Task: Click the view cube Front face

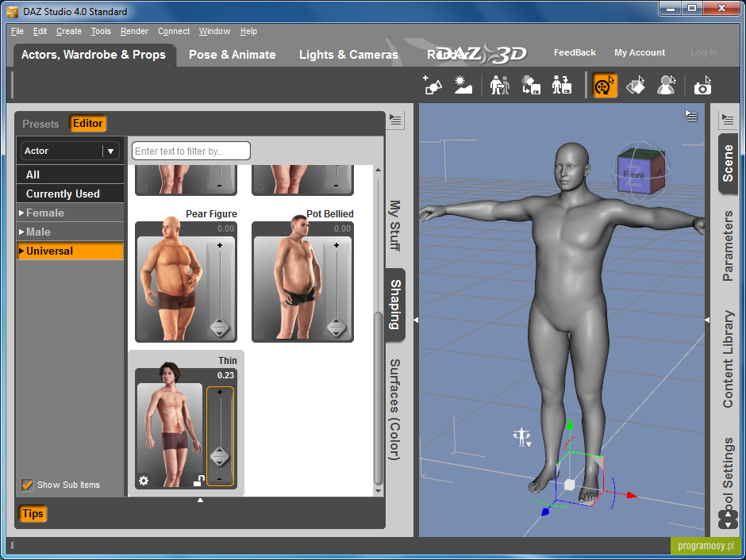Action: [x=633, y=175]
